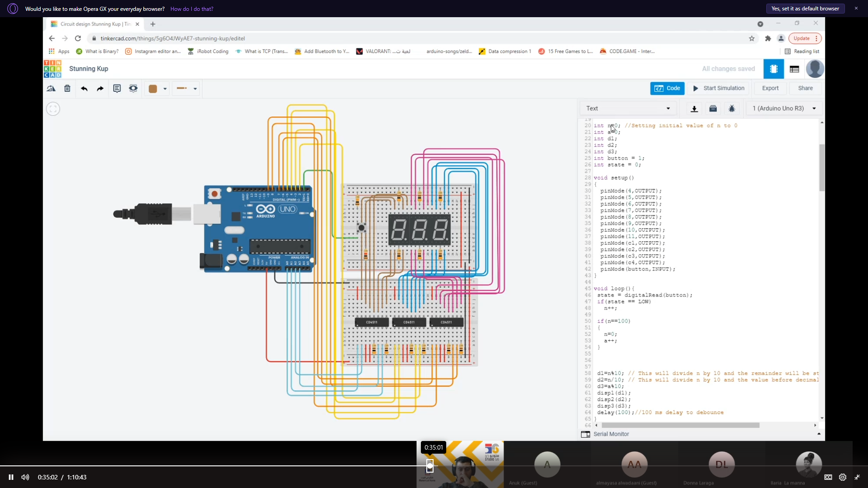Select the Arduino Uno R3 board dropdown

point(784,108)
